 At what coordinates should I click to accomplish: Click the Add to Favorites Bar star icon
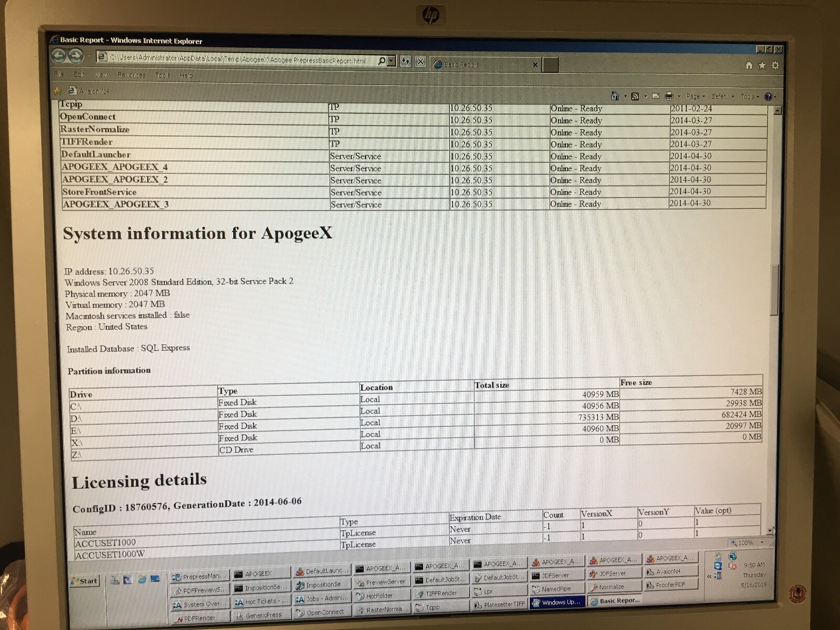pyautogui.click(x=58, y=91)
